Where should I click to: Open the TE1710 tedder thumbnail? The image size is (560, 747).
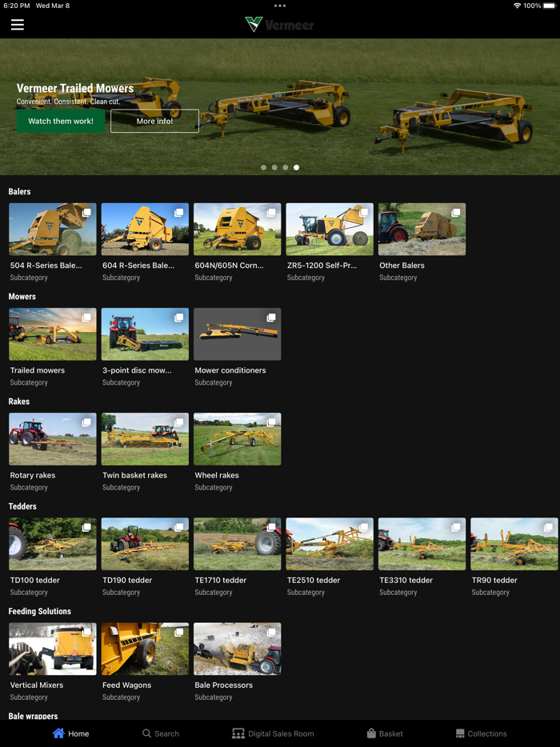(x=238, y=544)
